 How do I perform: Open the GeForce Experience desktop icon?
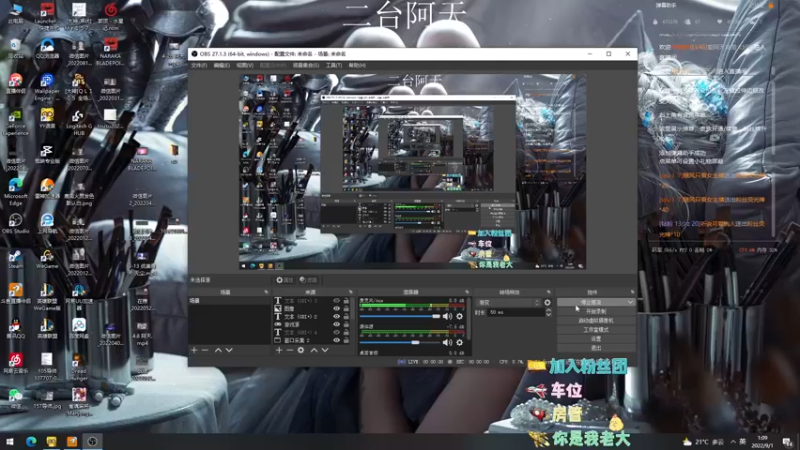click(x=15, y=122)
